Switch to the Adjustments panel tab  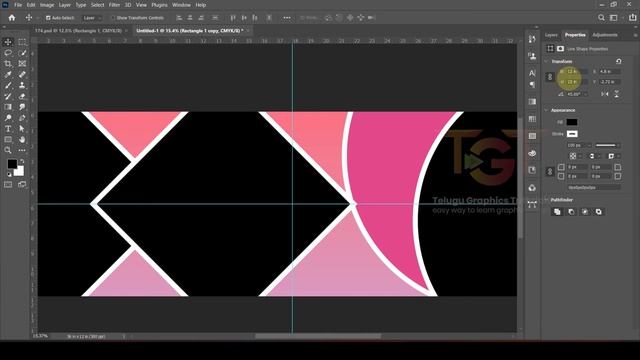point(605,35)
